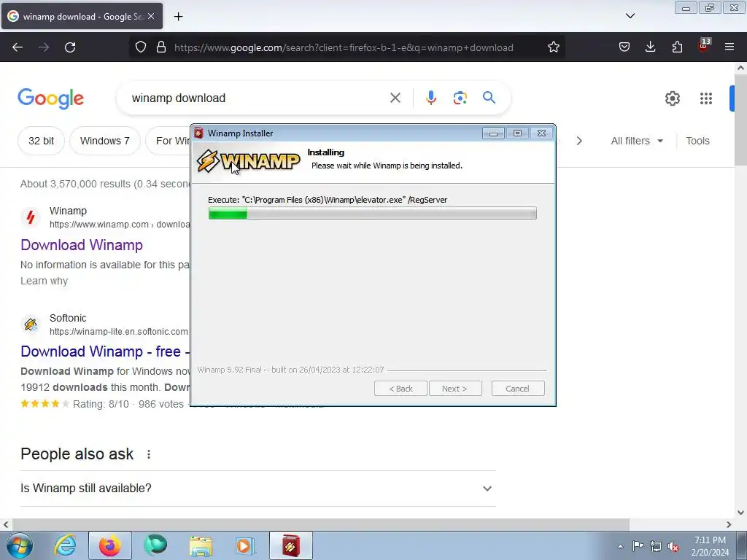Reload the current page
The image size is (747, 560).
coord(70,47)
